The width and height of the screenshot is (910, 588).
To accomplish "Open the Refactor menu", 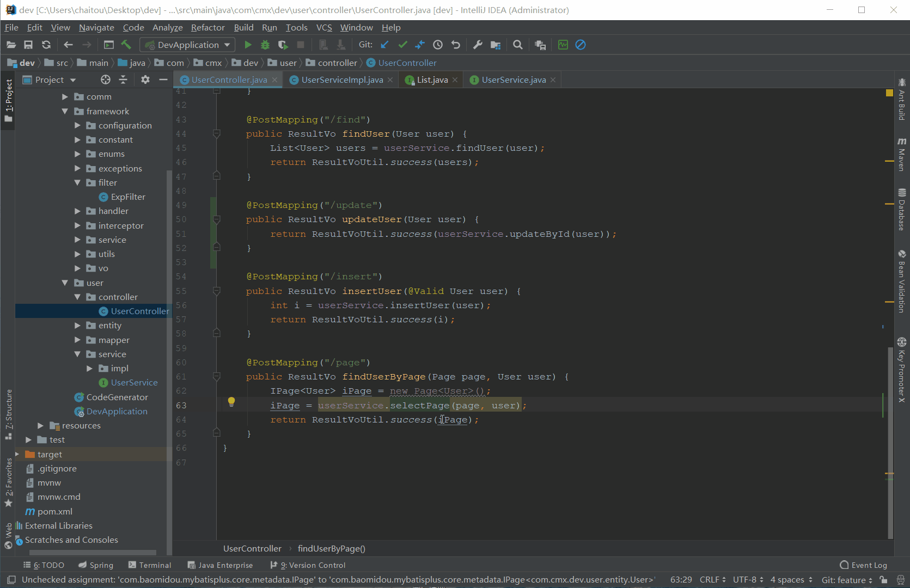I will tap(207, 28).
